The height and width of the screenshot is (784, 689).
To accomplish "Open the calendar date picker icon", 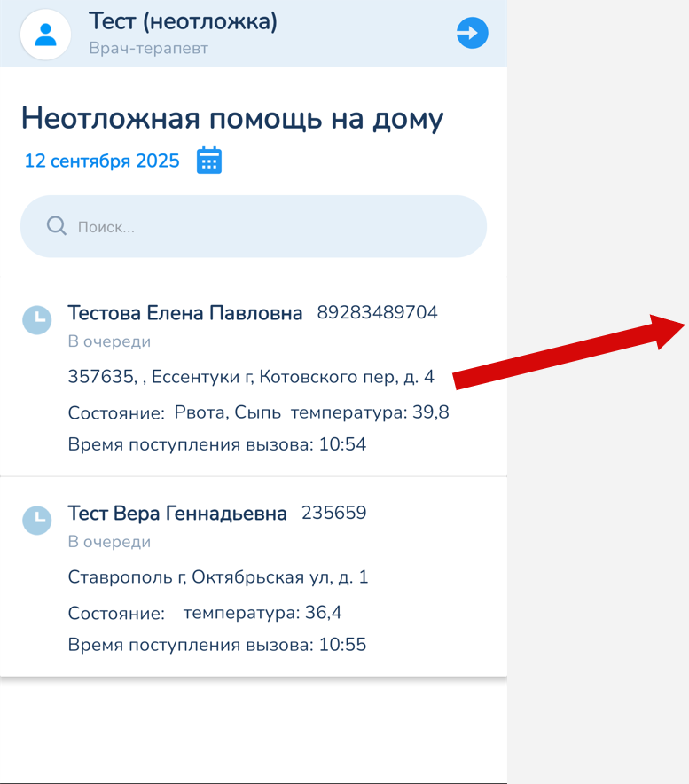I will [x=208, y=161].
